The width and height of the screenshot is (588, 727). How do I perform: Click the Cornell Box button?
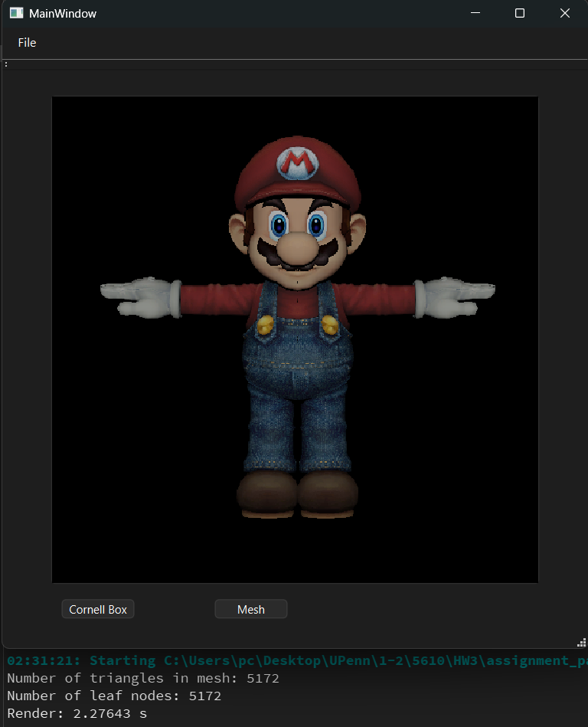pos(98,609)
